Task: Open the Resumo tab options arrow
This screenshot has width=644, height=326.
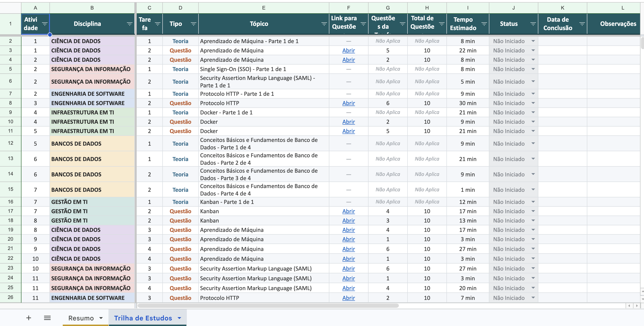Action: pos(101,318)
